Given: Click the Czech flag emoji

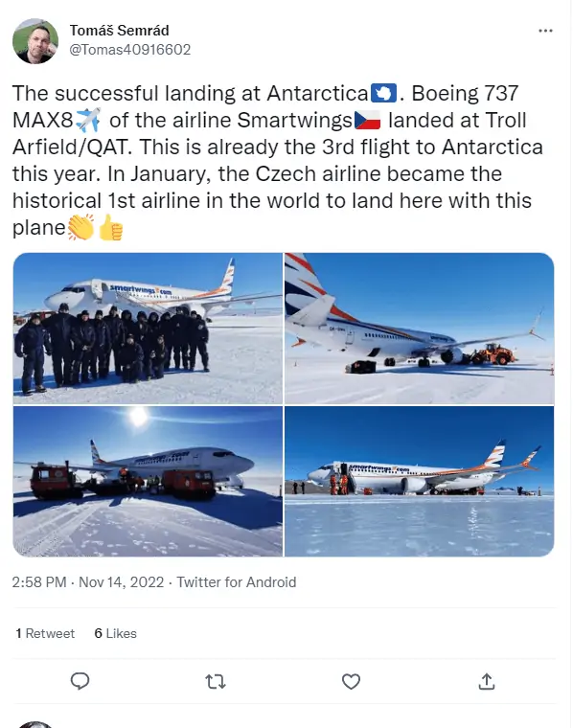Looking at the screenshot, I should pyautogui.click(x=367, y=120).
